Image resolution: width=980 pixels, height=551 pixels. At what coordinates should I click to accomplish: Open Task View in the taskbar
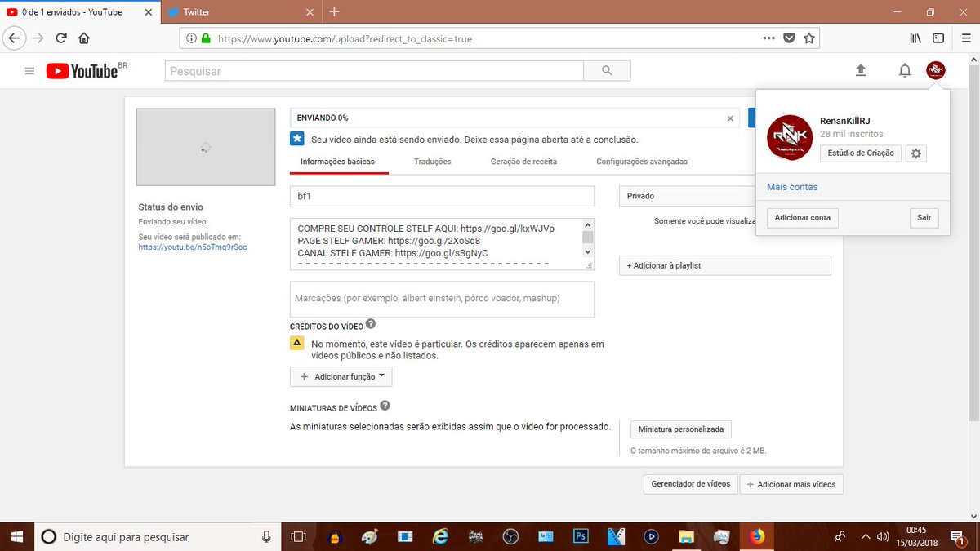298,536
